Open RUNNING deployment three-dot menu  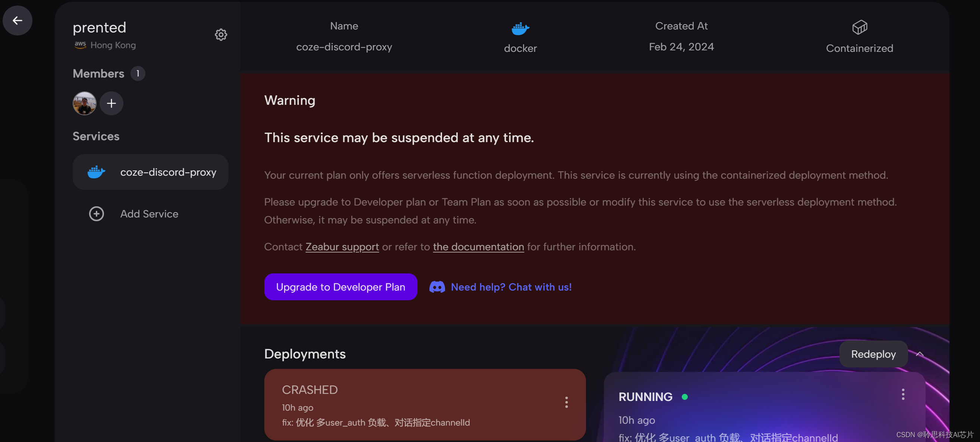903,394
